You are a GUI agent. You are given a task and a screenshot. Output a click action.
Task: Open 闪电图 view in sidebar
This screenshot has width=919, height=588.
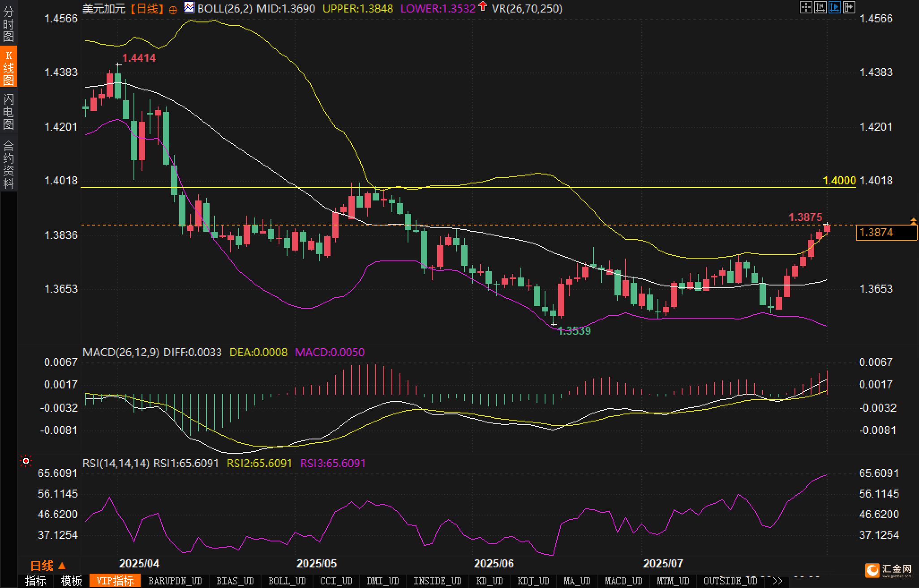(9, 111)
